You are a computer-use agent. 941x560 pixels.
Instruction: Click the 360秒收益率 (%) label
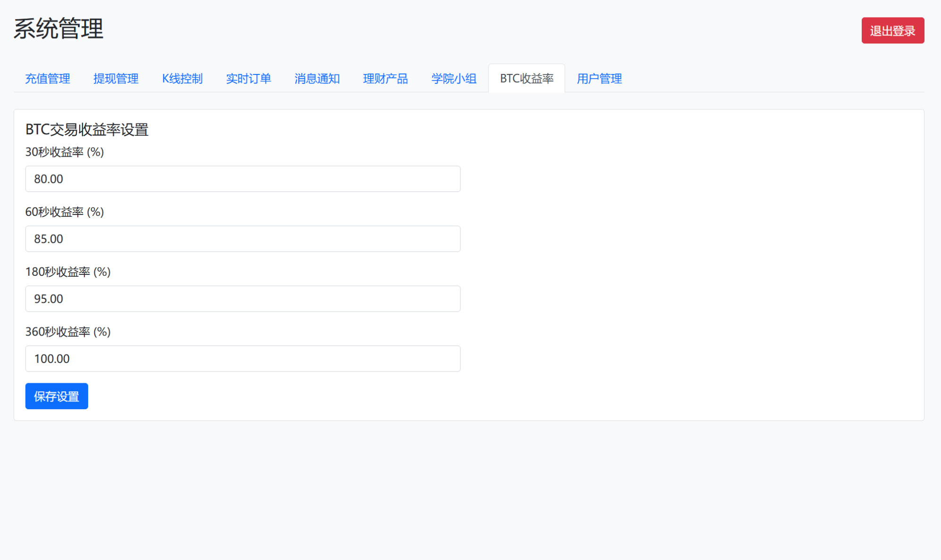pyautogui.click(x=67, y=332)
